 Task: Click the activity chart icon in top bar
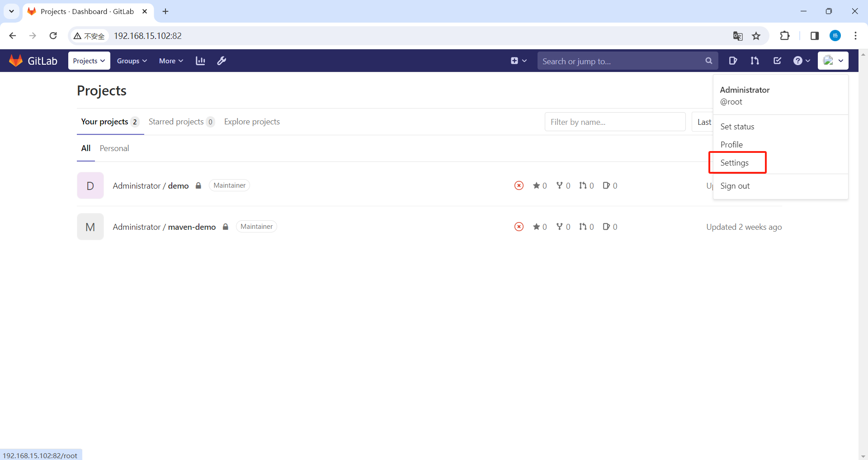(x=200, y=61)
